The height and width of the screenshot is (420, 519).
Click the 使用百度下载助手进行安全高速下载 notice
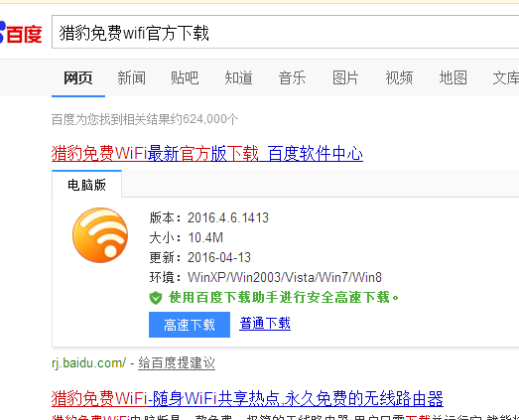click(x=284, y=298)
